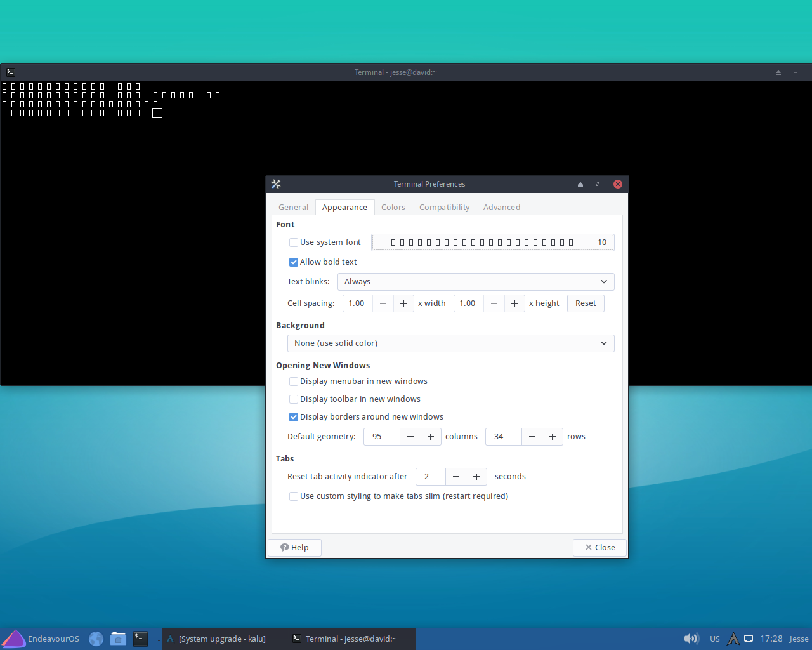Minimize the Terminal window
Viewport: 812px width, 650px height.
796,72
